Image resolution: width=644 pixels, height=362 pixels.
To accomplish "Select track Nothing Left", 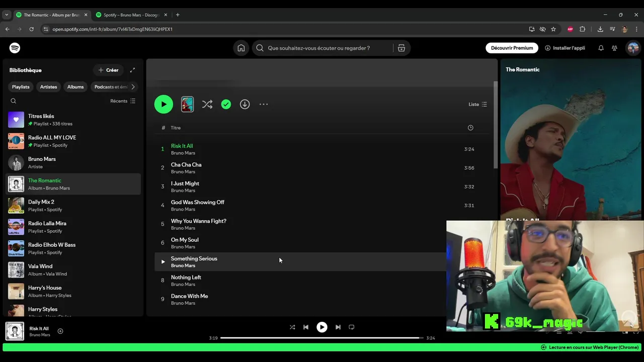I will tap(300, 281).
